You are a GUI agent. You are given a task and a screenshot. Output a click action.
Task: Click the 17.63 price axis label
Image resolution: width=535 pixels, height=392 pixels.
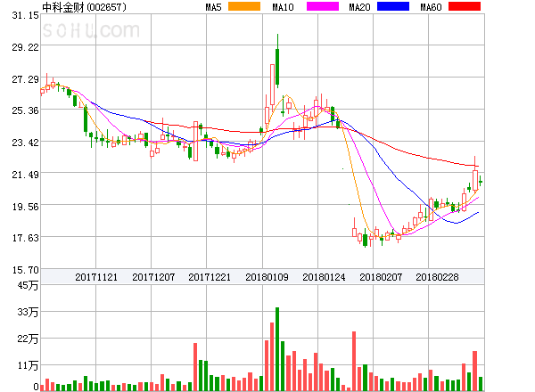click(x=25, y=238)
